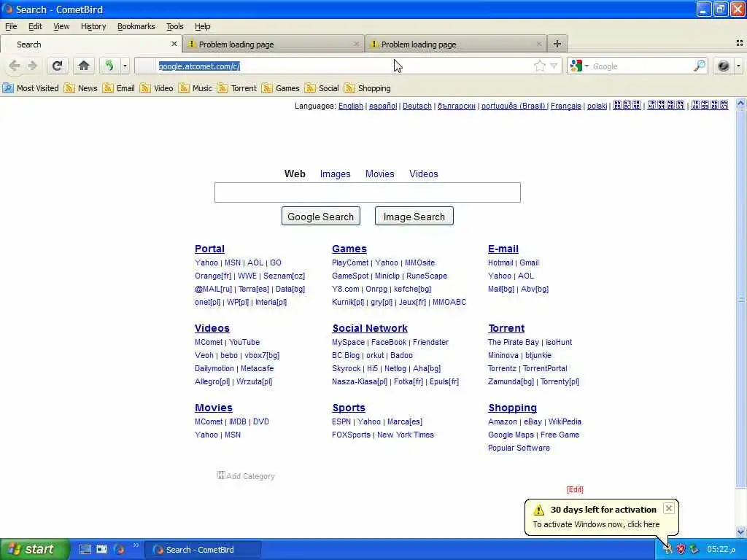The image size is (747, 560).
Task: Open the Video feed bookmark
Action: (156, 88)
